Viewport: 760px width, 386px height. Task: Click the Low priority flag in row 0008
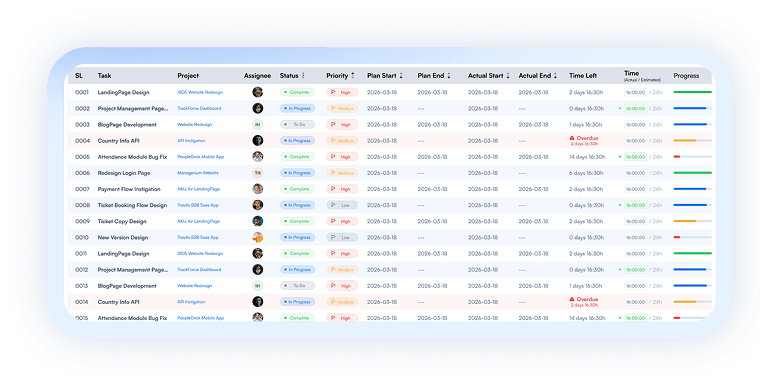(333, 205)
